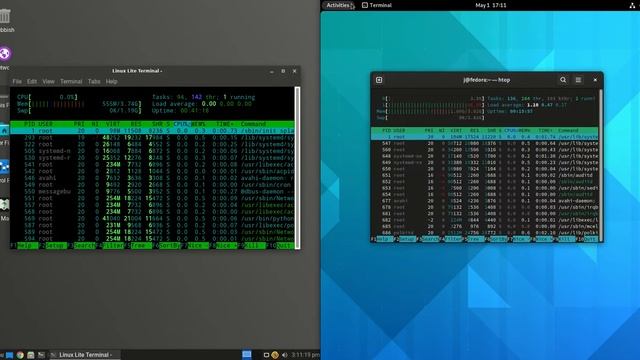Sort by CPU% column in Linux Lite htop
The width and height of the screenshot is (640, 360).
pos(181,124)
